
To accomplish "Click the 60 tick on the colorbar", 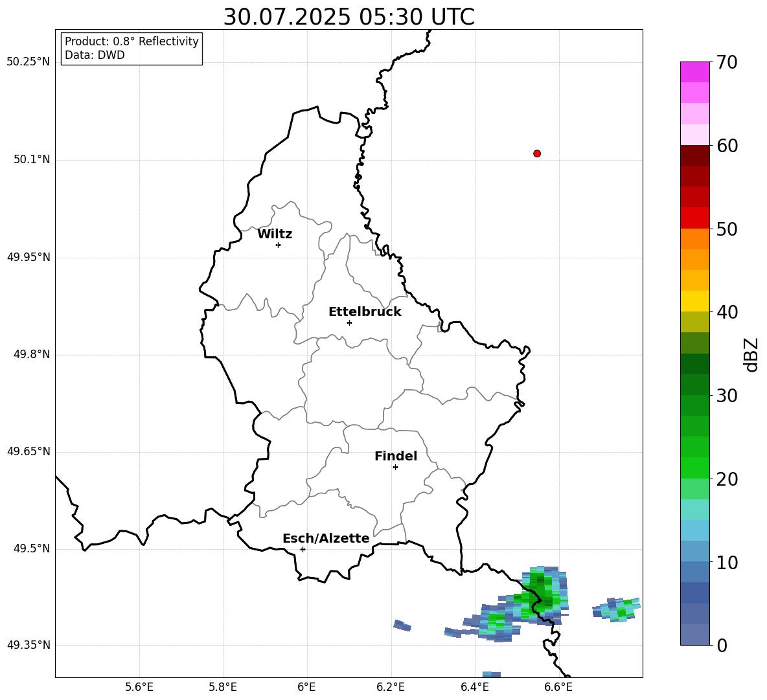I will click(x=727, y=146).
